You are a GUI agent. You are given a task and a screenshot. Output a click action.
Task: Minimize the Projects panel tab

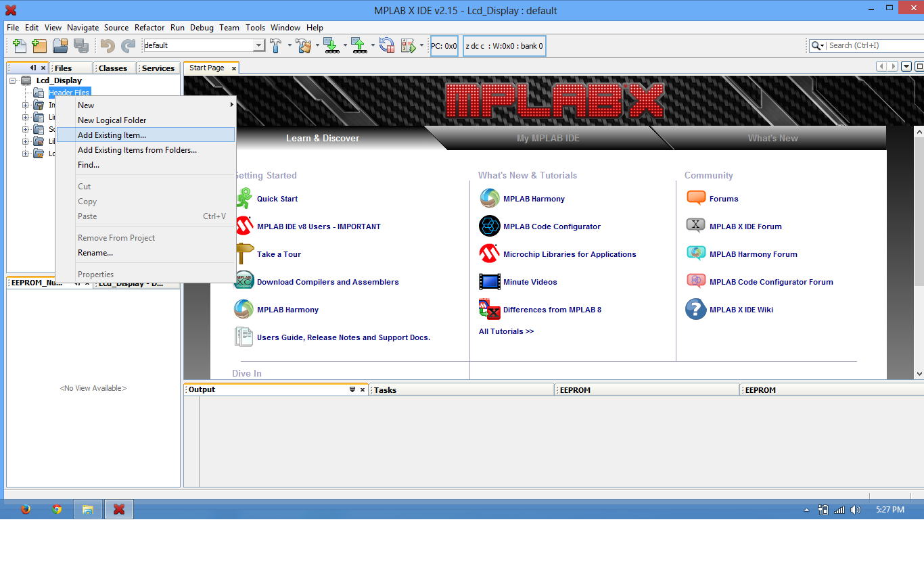(x=33, y=68)
